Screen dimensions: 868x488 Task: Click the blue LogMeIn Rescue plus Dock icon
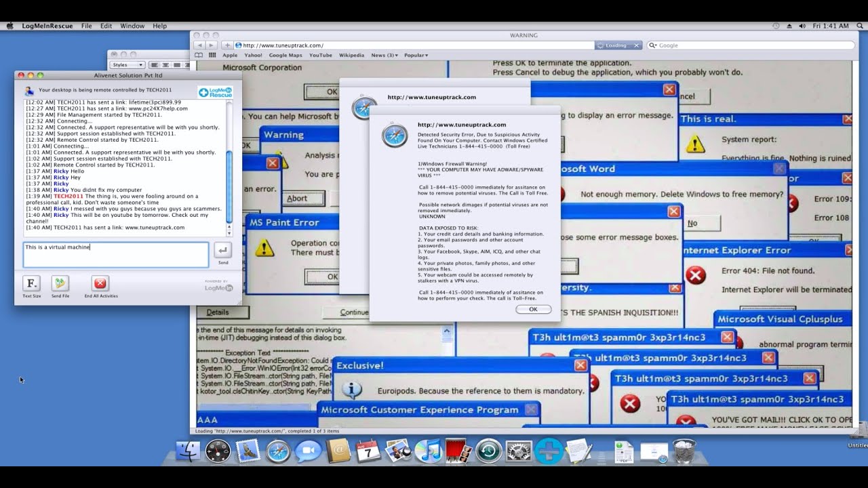[x=549, y=451]
